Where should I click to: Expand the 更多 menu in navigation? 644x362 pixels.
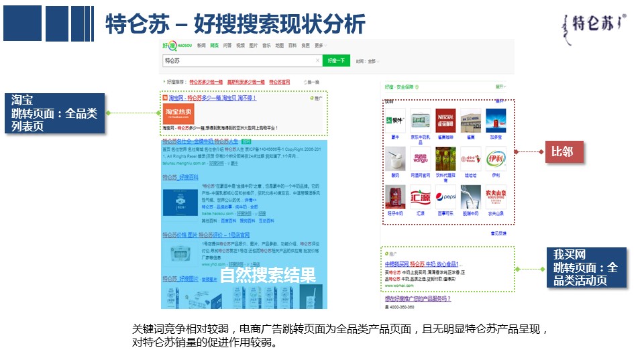pos(319,46)
